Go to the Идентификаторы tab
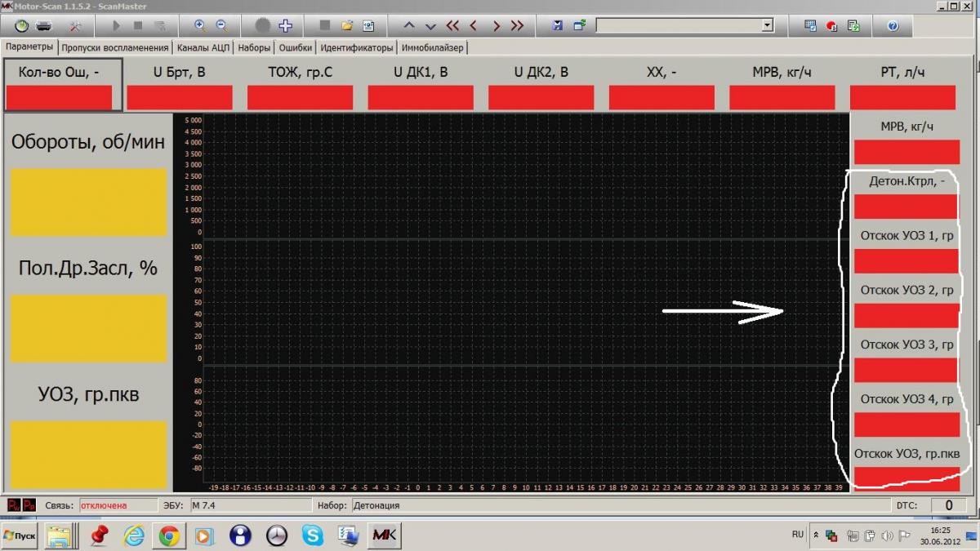The width and height of the screenshot is (980, 551). [357, 47]
